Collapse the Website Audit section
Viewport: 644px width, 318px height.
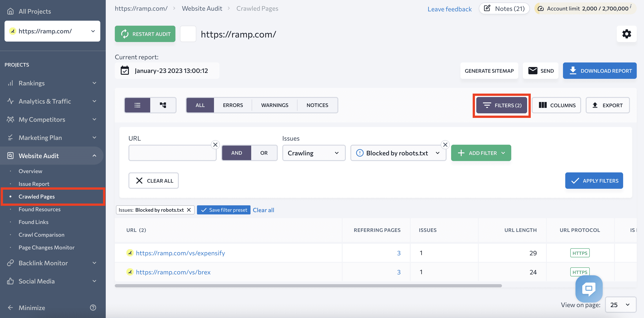click(94, 156)
